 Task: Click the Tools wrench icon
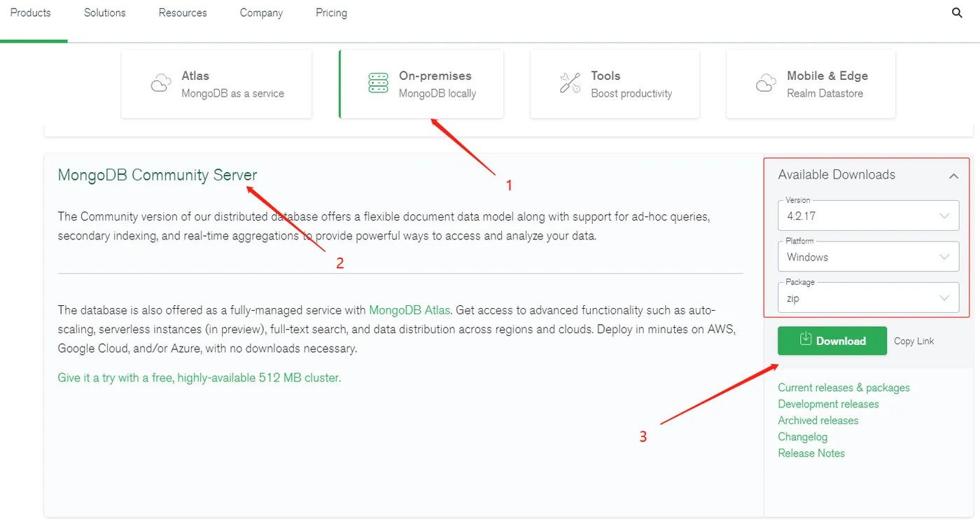point(570,83)
